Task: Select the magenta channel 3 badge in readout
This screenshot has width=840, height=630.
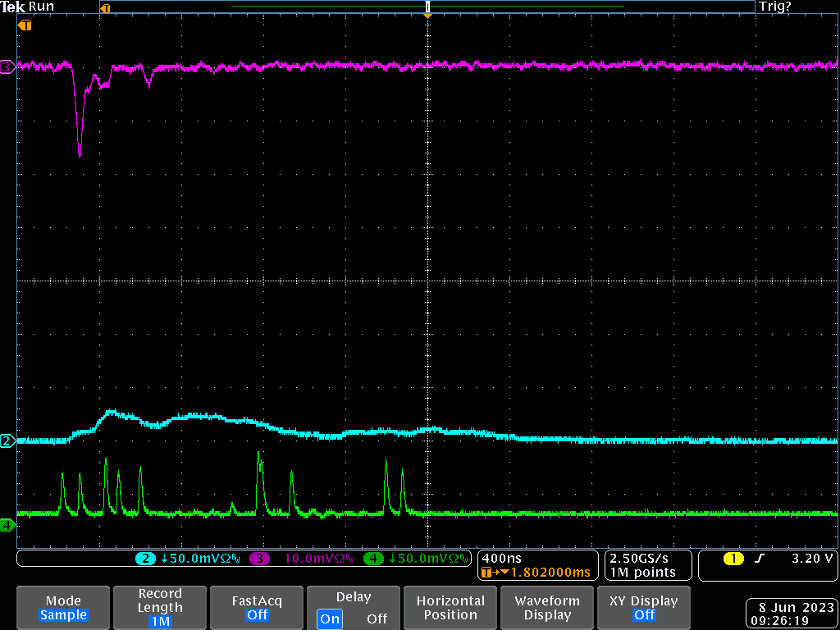Action: (x=260, y=559)
